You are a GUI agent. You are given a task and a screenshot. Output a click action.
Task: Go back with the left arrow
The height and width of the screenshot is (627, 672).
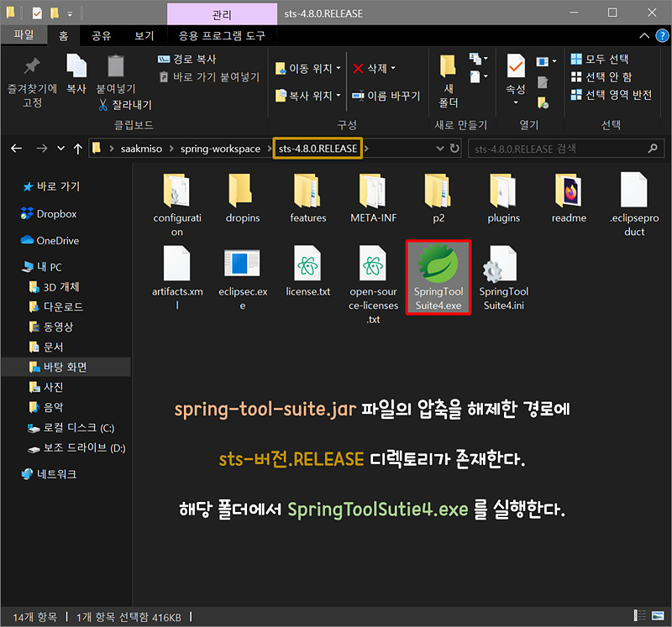point(17,149)
